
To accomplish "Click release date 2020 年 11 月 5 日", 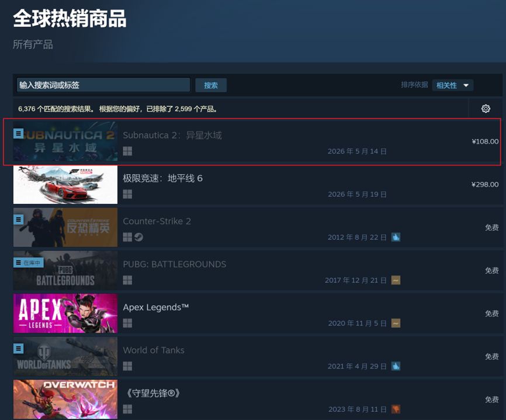I will point(357,323).
